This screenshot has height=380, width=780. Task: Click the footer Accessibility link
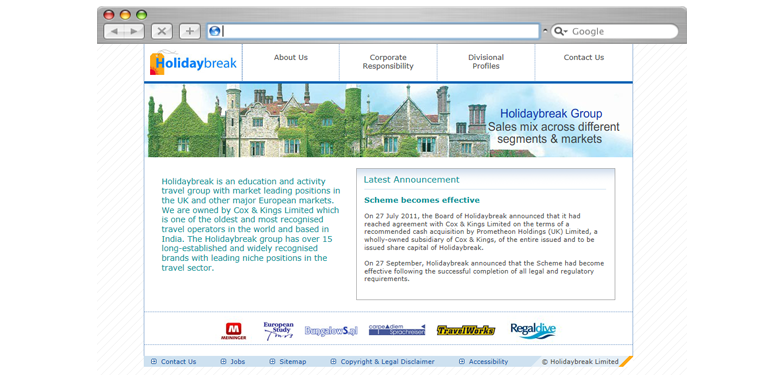click(488, 362)
